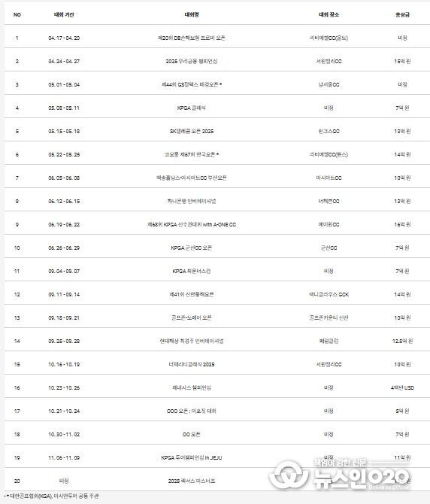The width and height of the screenshot is (430, 504).
Task: Click the 4백만 USD prize cell
Action: coord(402,388)
